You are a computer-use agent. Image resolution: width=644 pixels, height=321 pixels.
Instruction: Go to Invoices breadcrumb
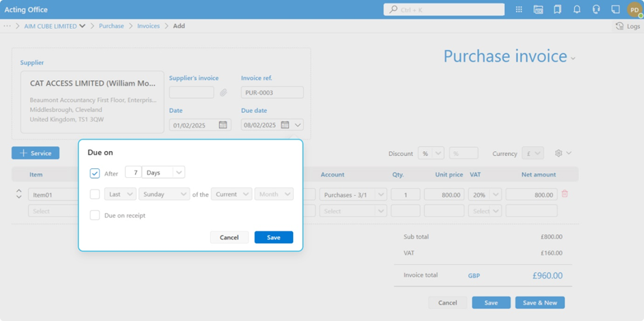149,26
